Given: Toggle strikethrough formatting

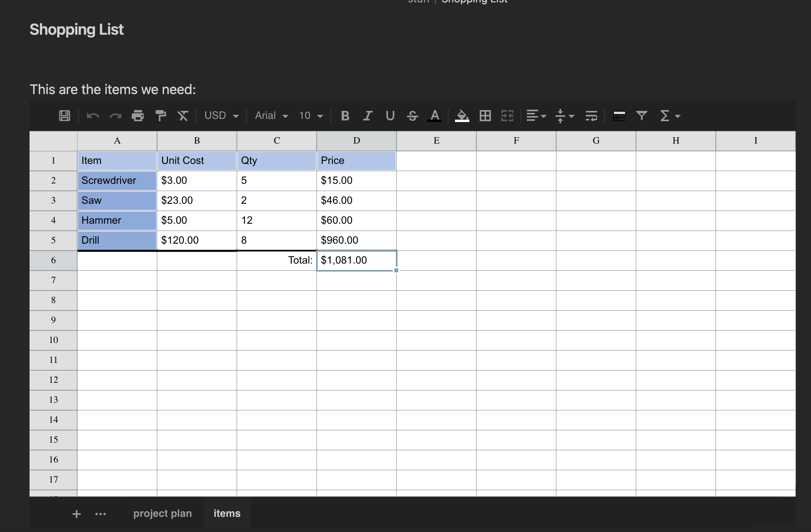Looking at the screenshot, I should [x=412, y=116].
